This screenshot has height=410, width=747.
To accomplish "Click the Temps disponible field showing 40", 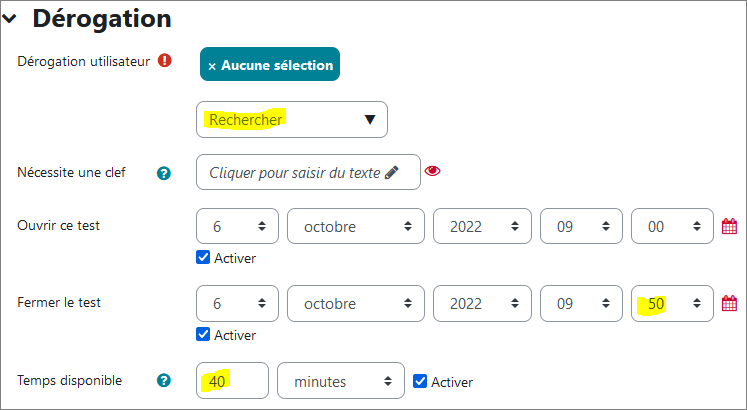I will 232,381.
